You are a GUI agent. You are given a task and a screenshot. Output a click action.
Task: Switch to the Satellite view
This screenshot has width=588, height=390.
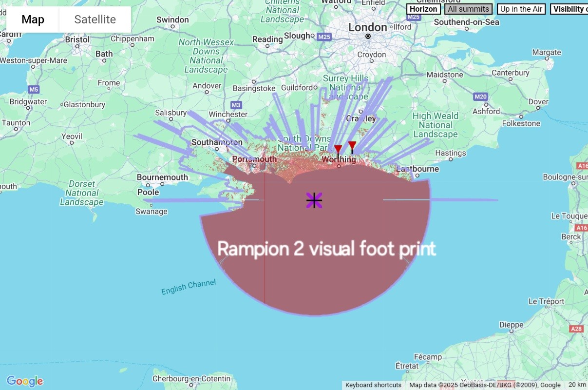click(95, 19)
